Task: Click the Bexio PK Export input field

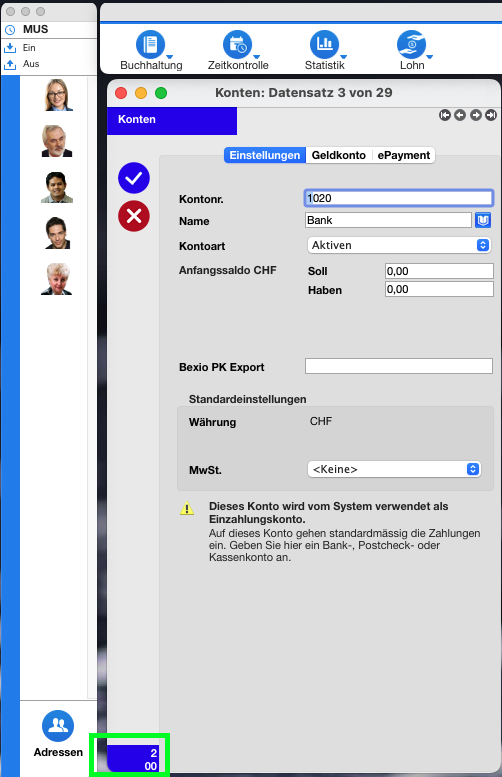Action: 399,366
